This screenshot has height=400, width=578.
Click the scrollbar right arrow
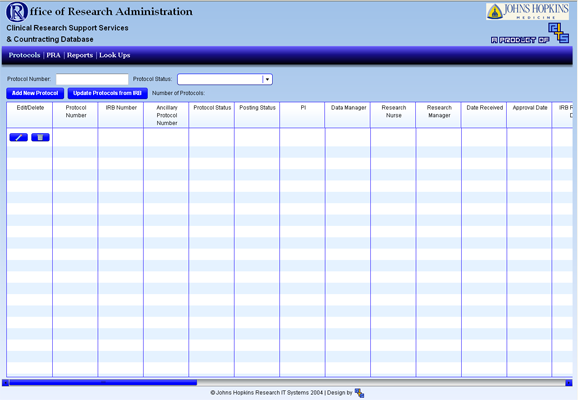click(569, 383)
